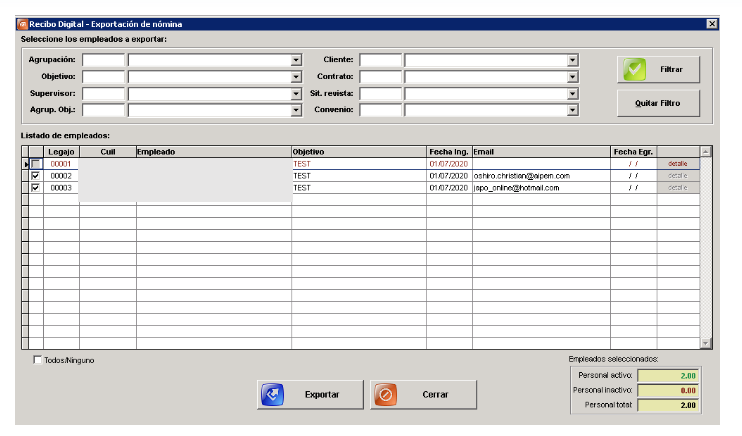
Task: Select the email oshiro.christian@aipem.com cell
Action: 541,176
